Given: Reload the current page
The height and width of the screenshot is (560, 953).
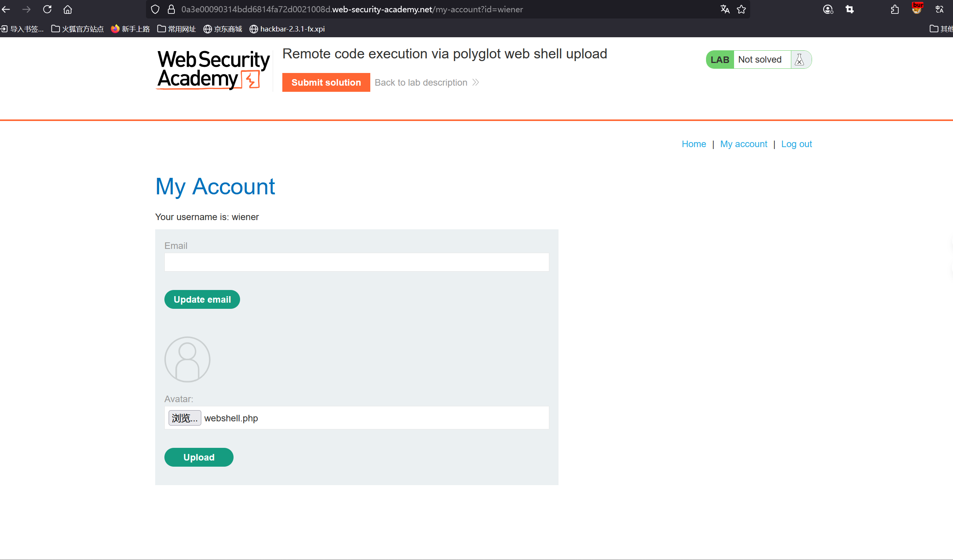Looking at the screenshot, I should click(x=47, y=9).
